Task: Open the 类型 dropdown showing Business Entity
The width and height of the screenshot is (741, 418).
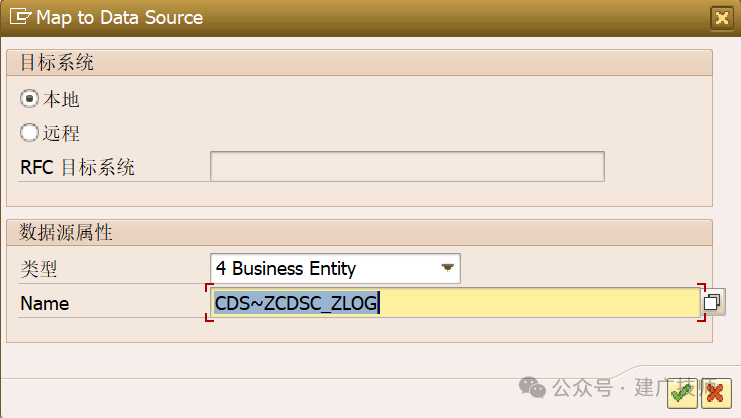Action: tap(335, 269)
